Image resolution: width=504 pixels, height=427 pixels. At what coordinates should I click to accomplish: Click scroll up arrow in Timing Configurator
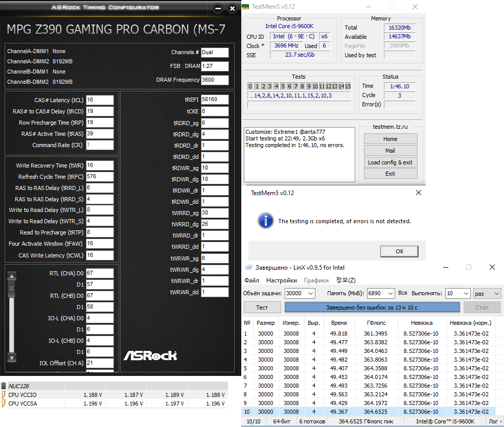tap(12, 276)
